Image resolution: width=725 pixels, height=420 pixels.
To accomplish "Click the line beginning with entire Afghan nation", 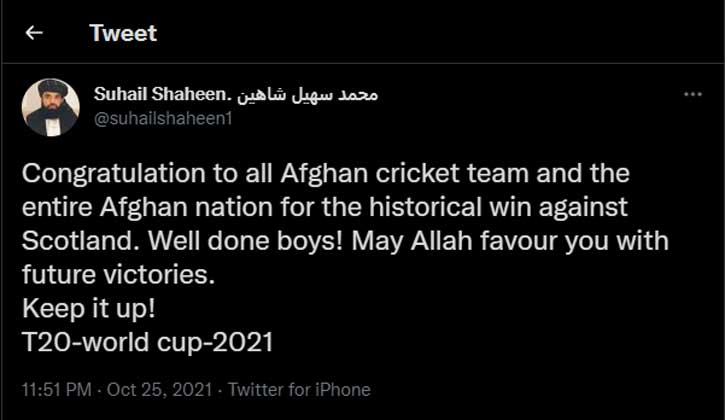I will (325, 208).
